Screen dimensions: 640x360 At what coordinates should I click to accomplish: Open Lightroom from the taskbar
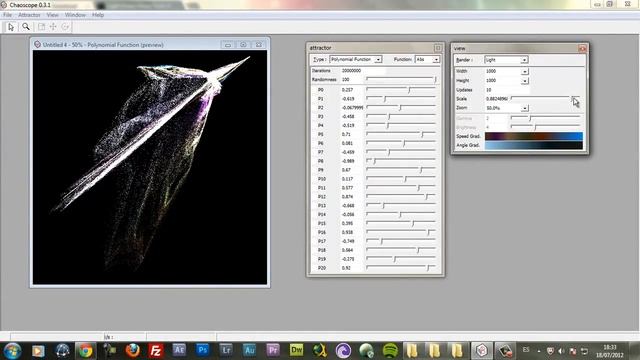[226, 350]
